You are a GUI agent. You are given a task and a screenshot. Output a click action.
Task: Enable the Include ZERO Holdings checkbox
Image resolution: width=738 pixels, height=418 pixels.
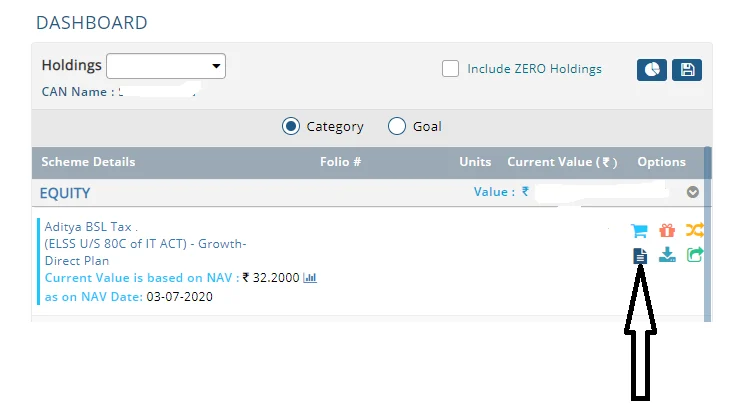pyautogui.click(x=451, y=69)
